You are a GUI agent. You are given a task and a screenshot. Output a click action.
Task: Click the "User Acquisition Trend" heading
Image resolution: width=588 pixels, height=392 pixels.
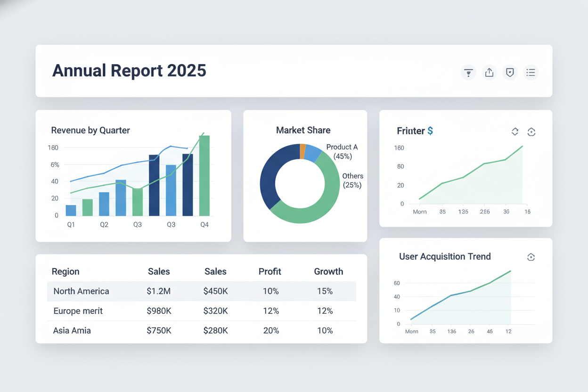tap(445, 257)
